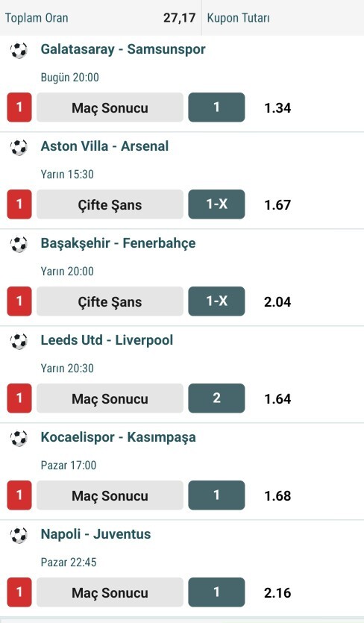
Task: Toggle the 1 pick for Napoli - Juventus
Action: click(x=216, y=592)
